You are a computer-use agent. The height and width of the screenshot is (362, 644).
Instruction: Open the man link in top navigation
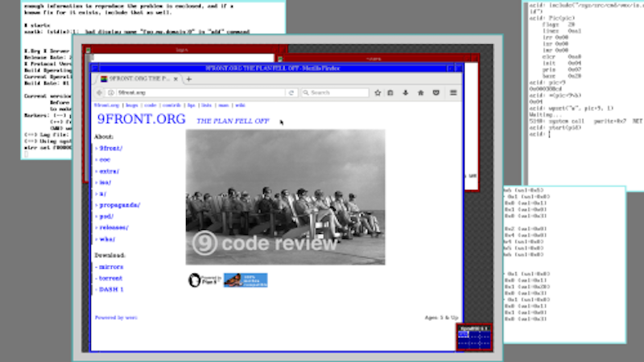(x=224, y=105)
